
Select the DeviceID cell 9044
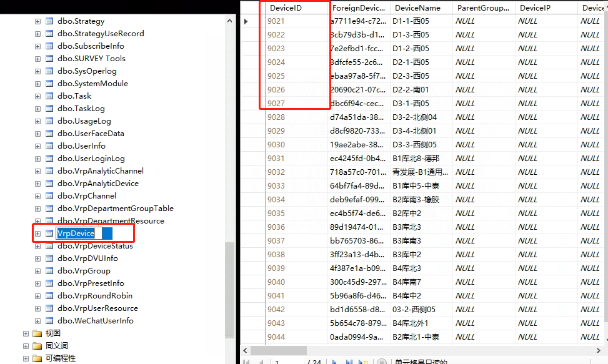pos(297,337)
